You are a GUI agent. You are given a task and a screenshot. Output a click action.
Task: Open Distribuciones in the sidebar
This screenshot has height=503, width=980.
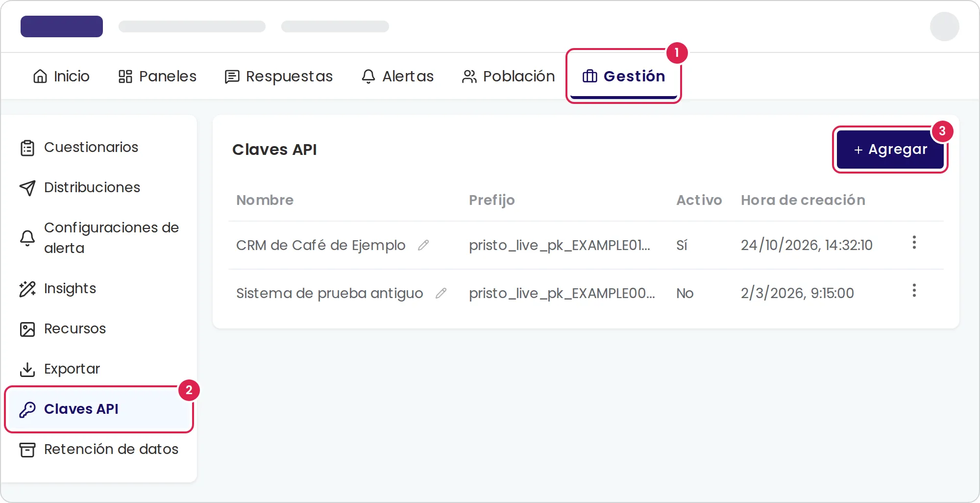click(99, 187)
